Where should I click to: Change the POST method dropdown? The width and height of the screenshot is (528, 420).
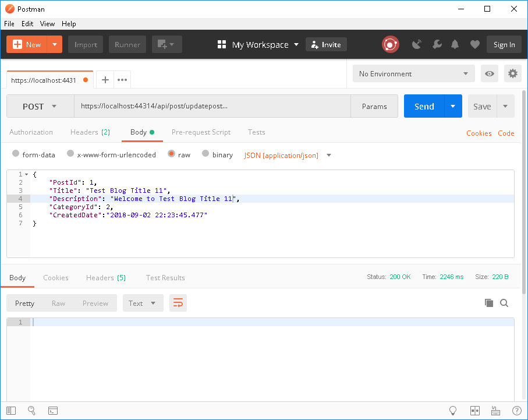[x=40, y=106]
